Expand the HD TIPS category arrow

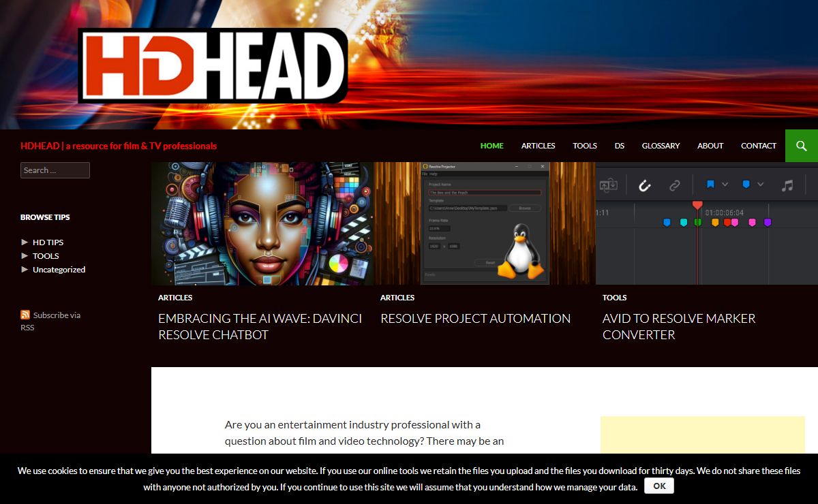(x=25, y=242)
